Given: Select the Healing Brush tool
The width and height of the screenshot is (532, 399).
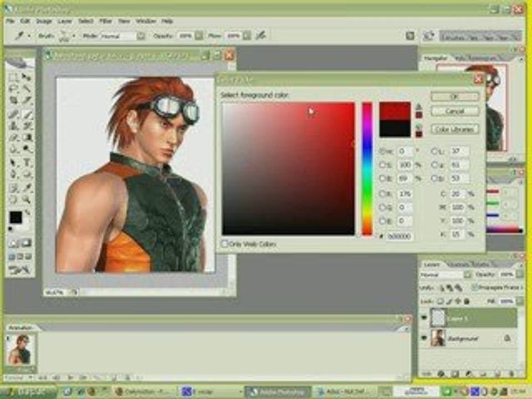Looking at the screenshot, I should pyautogui.click(x=13, y=114).
